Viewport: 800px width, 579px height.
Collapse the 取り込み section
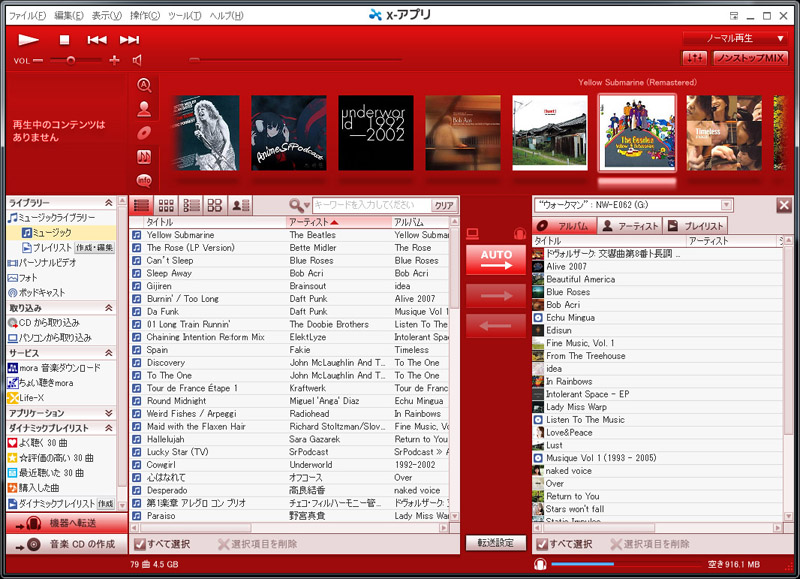click(x=109, y=308)
